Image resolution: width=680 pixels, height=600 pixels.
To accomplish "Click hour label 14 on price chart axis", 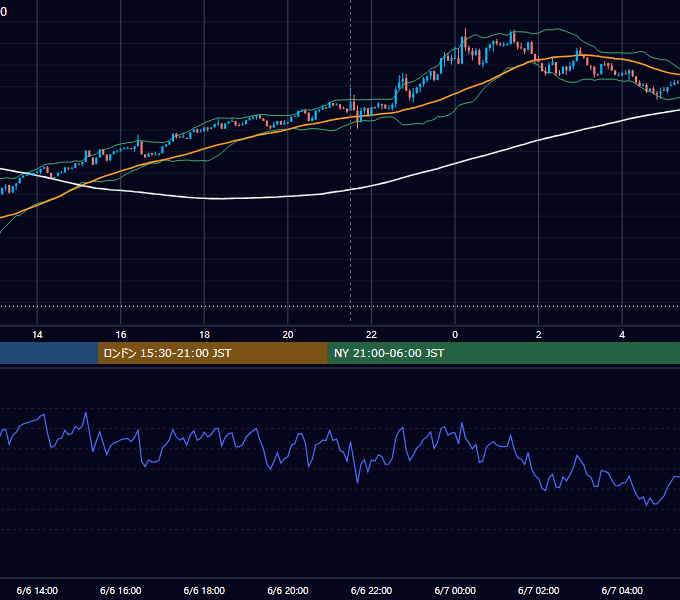I will click(37, 335).
